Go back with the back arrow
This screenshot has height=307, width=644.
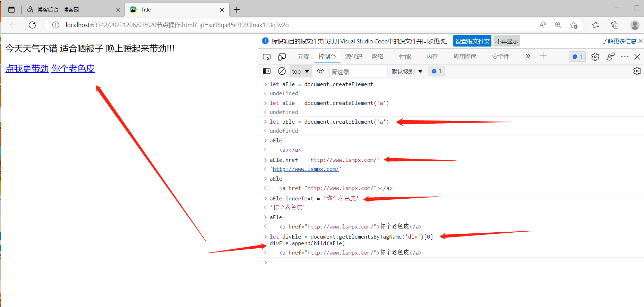coord(13,25)
